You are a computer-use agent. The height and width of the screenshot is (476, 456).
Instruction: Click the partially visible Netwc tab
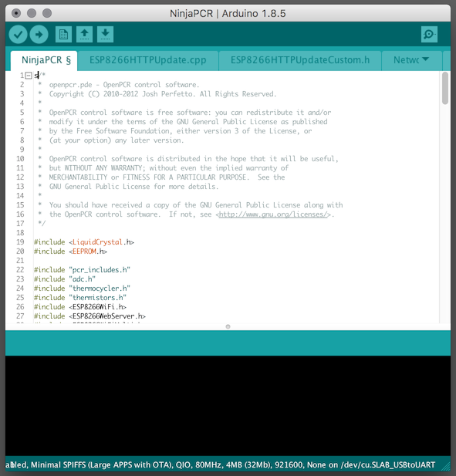pyautogui.click(x=406, y=60)
